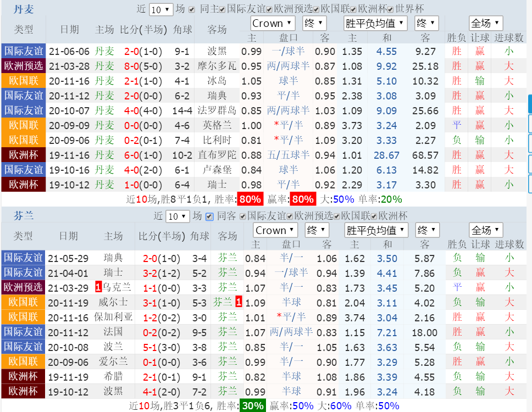The width and height of the screenshot is (532, 412).
Task: Click away odds 68.57 on 直布罗陀 row
Action: (x=425, y=155)
